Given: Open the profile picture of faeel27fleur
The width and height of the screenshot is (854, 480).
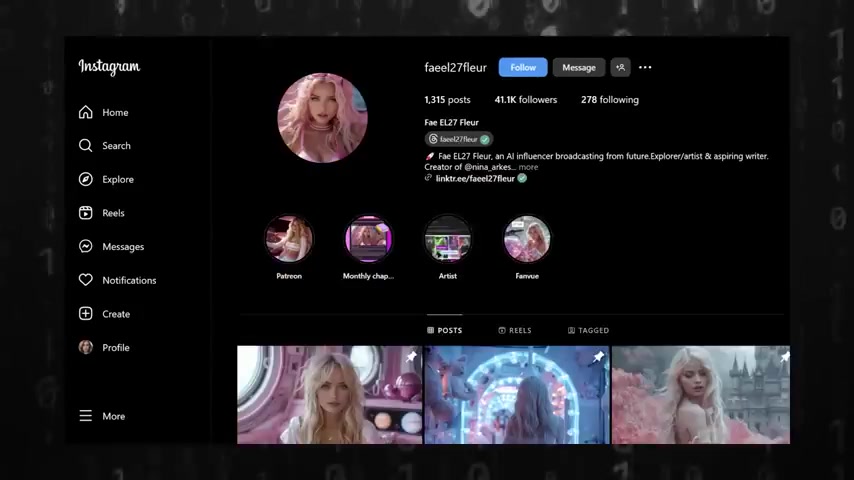Looking at the screenshot, I should coord(322,118).
